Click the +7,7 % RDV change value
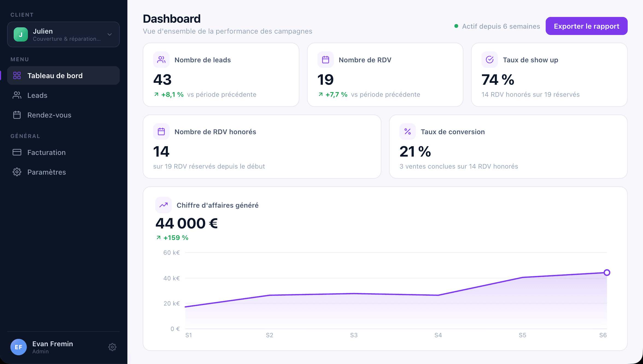Image resolution: width=643 pixels, height=364 pixels. pyautogui.click(x=336, y=95)
